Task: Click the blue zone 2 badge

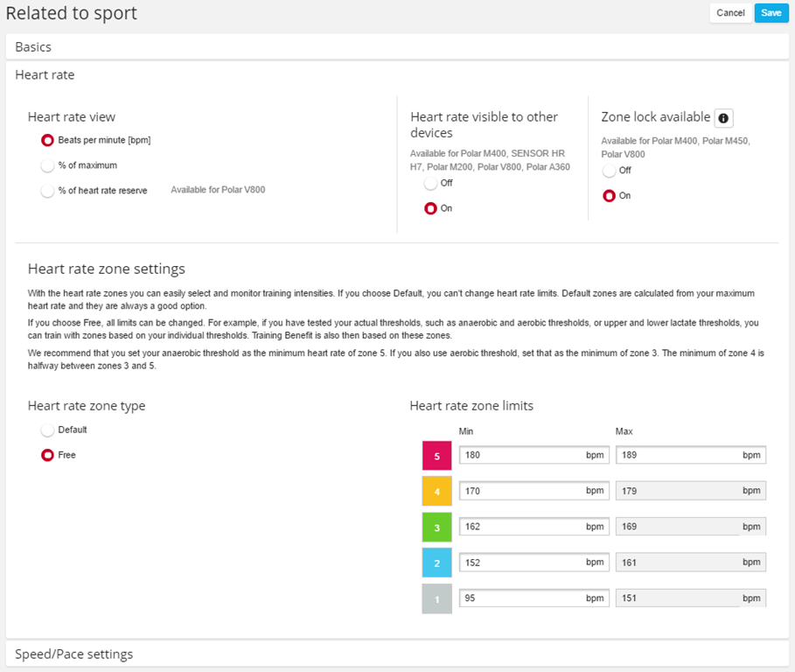Action: point(436,563)
